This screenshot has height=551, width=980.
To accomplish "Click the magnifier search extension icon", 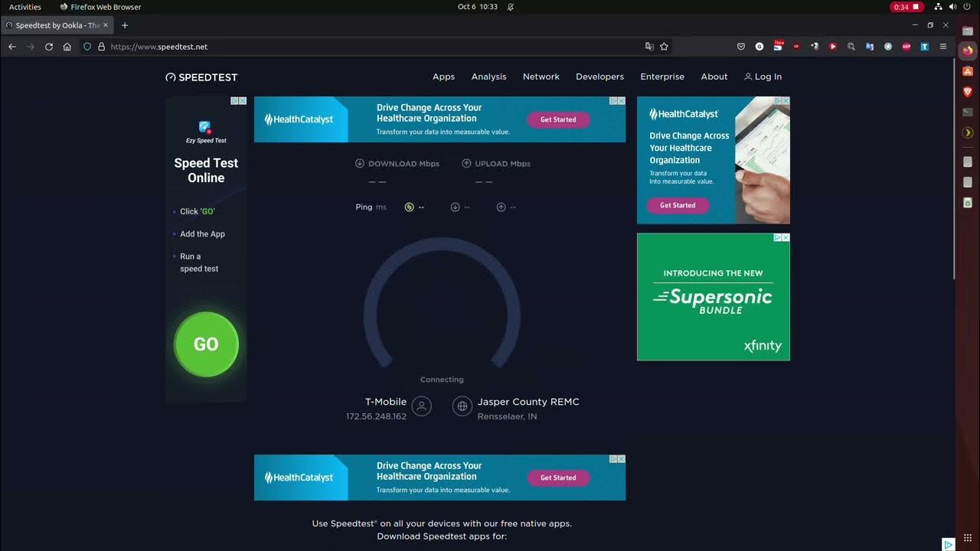I will (x=851, y=47).
